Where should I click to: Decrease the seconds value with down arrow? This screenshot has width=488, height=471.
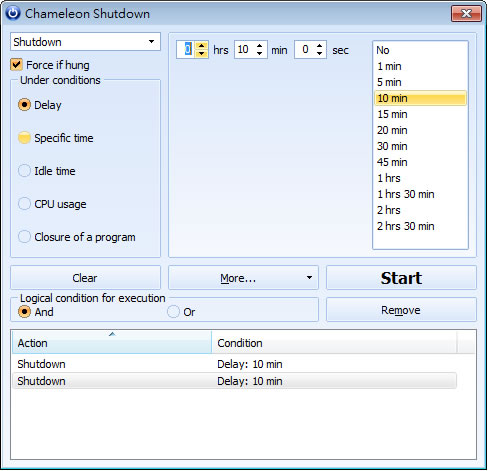click(x=320, y=54)
